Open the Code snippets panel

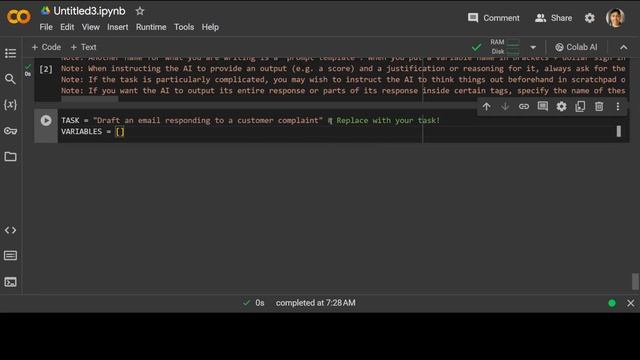pos(11,230)
